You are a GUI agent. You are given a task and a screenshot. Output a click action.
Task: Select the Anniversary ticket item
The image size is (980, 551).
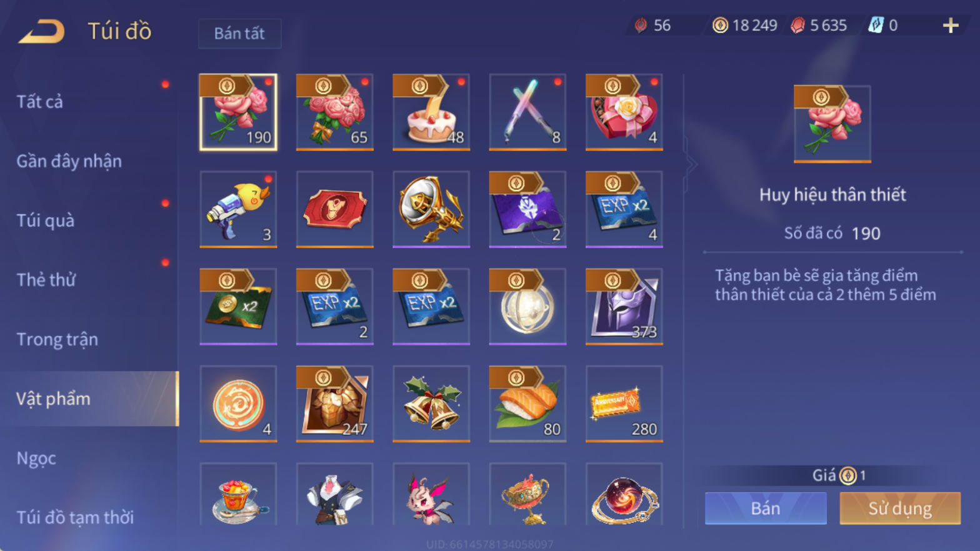[x=624, y=404]
